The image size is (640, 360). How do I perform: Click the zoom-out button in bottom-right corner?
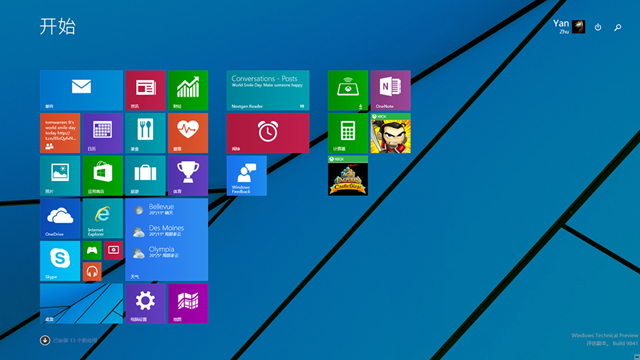(637, 357)
